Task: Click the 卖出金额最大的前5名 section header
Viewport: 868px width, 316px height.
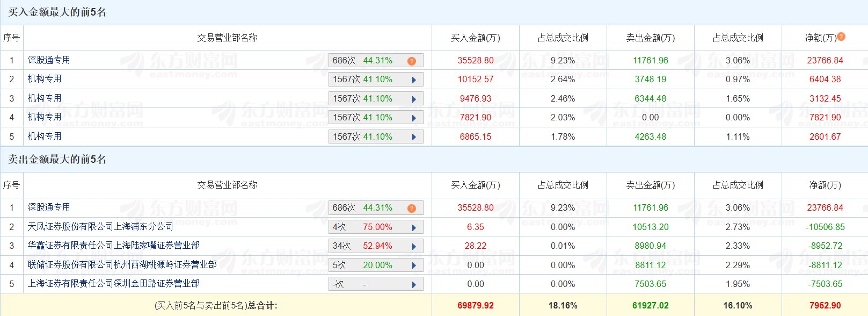Action: tap(57, 160)
